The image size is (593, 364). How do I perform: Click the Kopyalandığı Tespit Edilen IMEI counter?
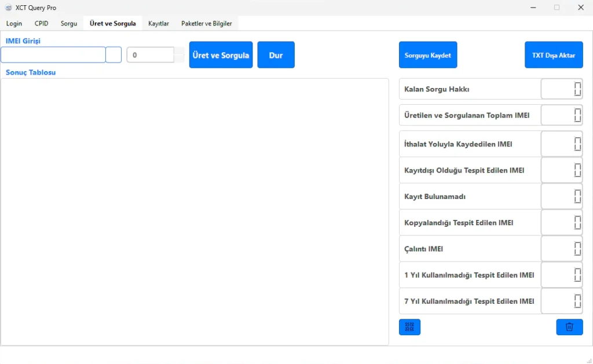tap(562, 223)
